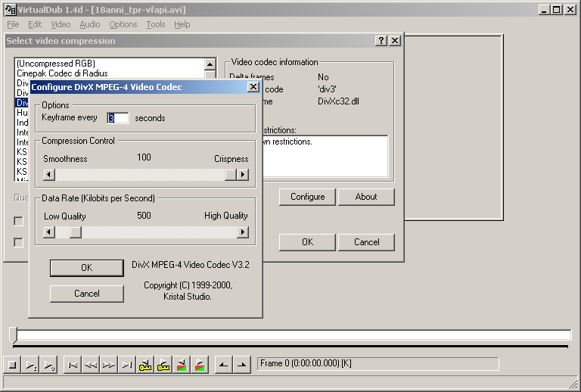Click the Keyframe every seconds field

(118, 118)
